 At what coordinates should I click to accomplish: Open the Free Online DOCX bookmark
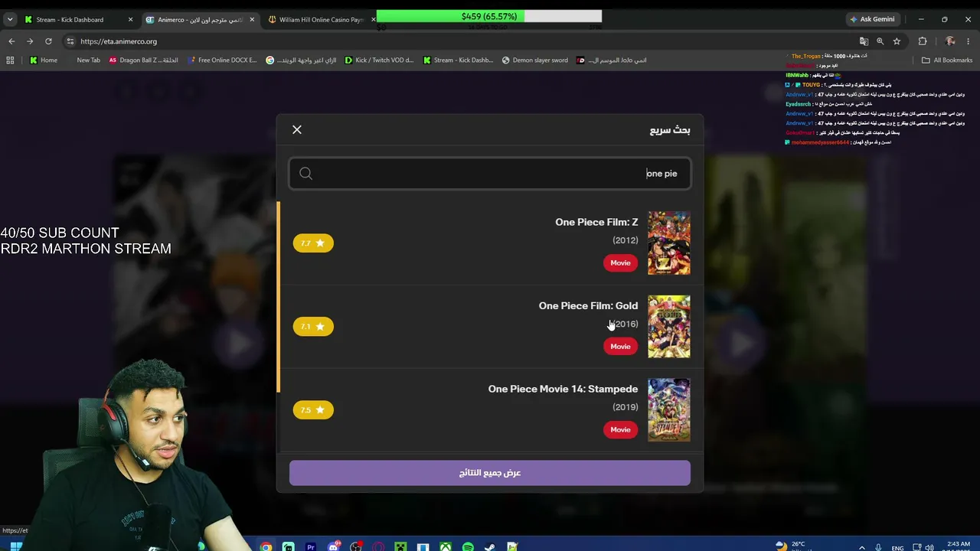click(x=222, y=60)
